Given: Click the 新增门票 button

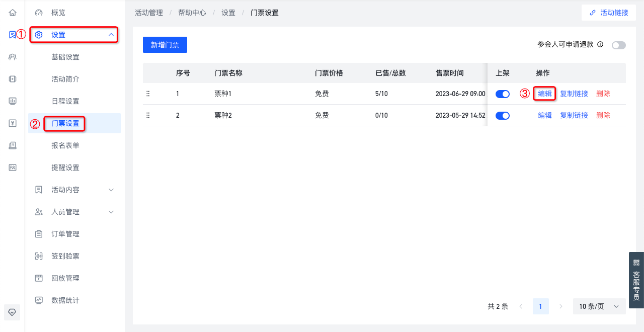Looking at the screenshot, I should pyautogui.click(x=165, y=45).
